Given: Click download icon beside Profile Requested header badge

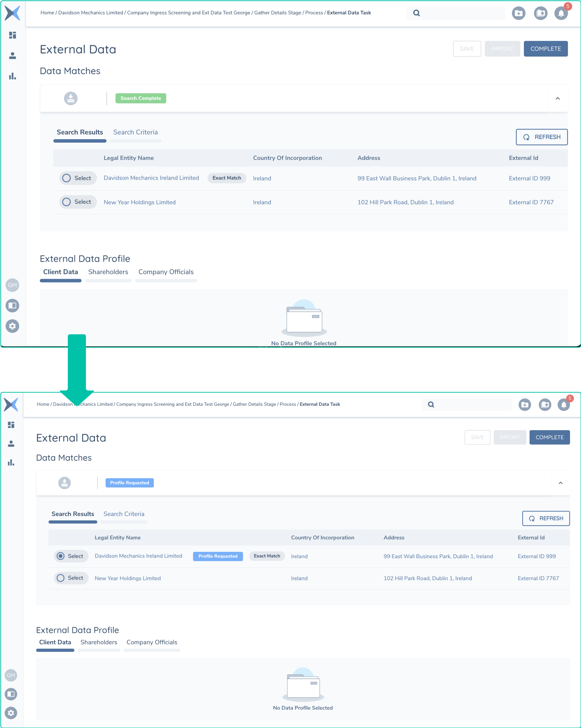Looking at the screenshot, I should point(65,483).
